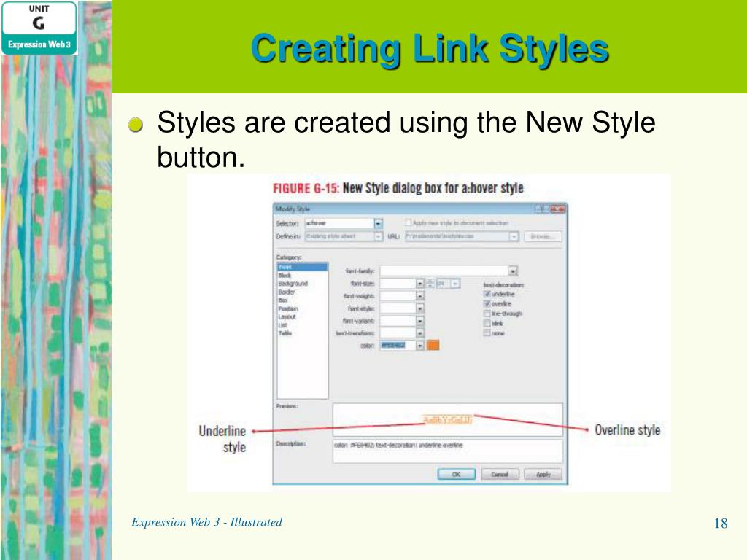Select the Position category

click(x=288, y=308)
